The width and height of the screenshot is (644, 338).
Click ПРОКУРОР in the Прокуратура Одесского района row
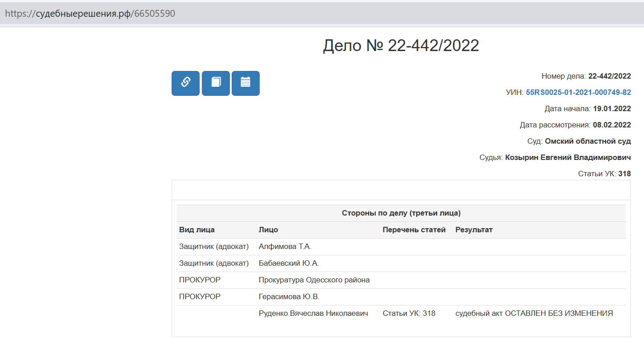click(200, 280)
